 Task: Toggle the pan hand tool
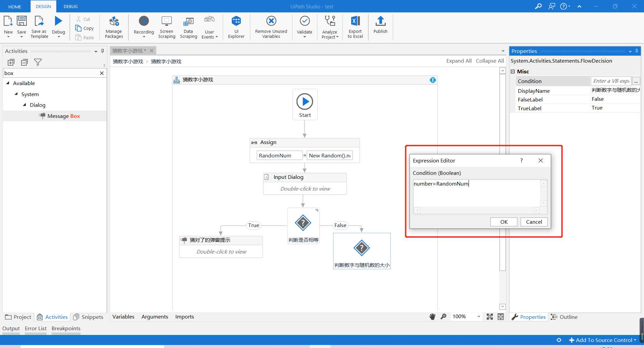click(x=432, y=317)
